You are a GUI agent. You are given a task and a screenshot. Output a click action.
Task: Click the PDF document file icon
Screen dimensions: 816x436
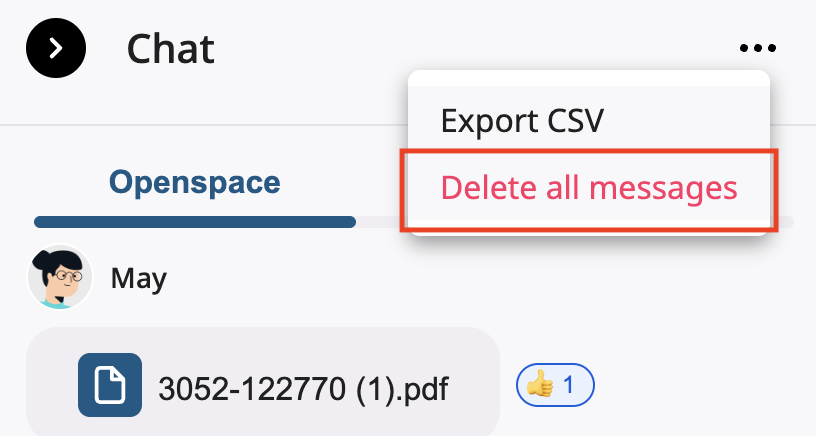point(110,385)
